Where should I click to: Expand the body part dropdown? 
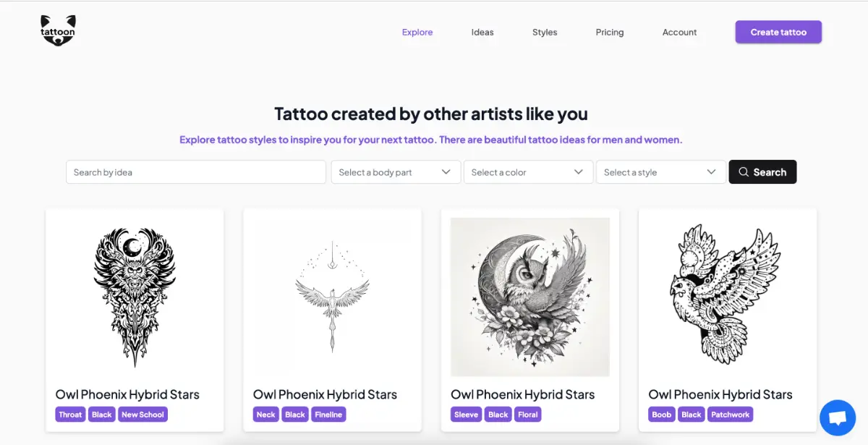(396, 172)
